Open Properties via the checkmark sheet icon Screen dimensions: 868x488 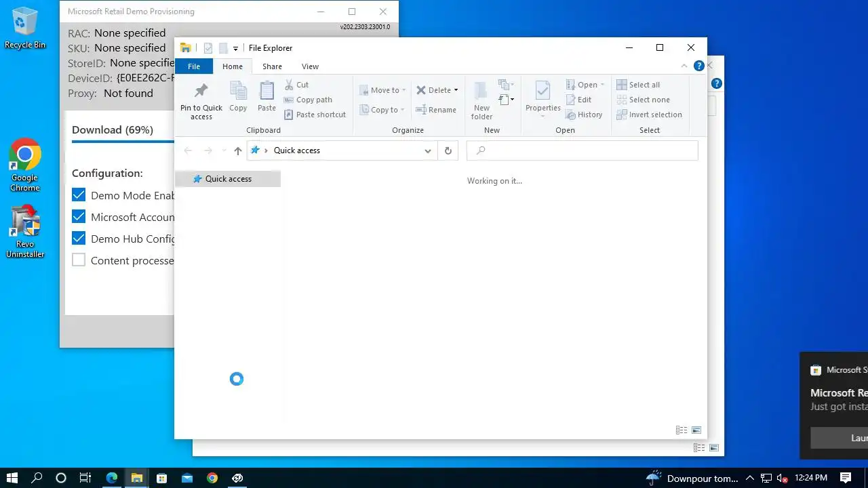click(542, 91)
